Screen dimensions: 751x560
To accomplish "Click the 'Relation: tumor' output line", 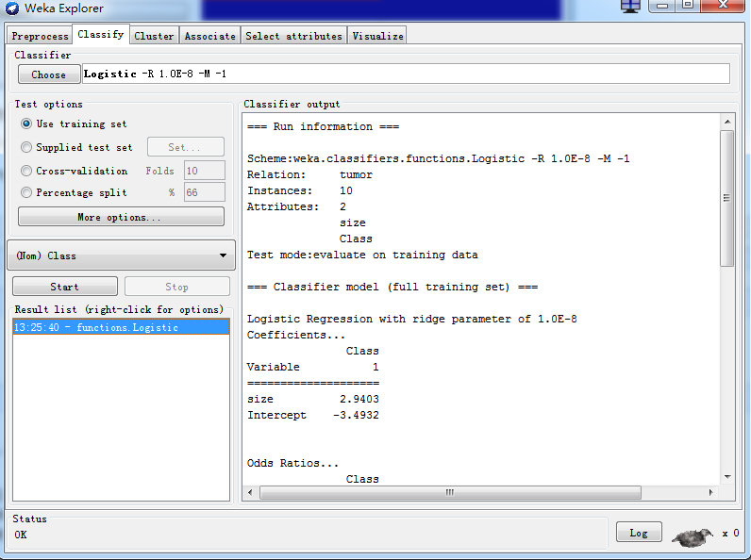I will pyautogui.click(x=309, y=174).
